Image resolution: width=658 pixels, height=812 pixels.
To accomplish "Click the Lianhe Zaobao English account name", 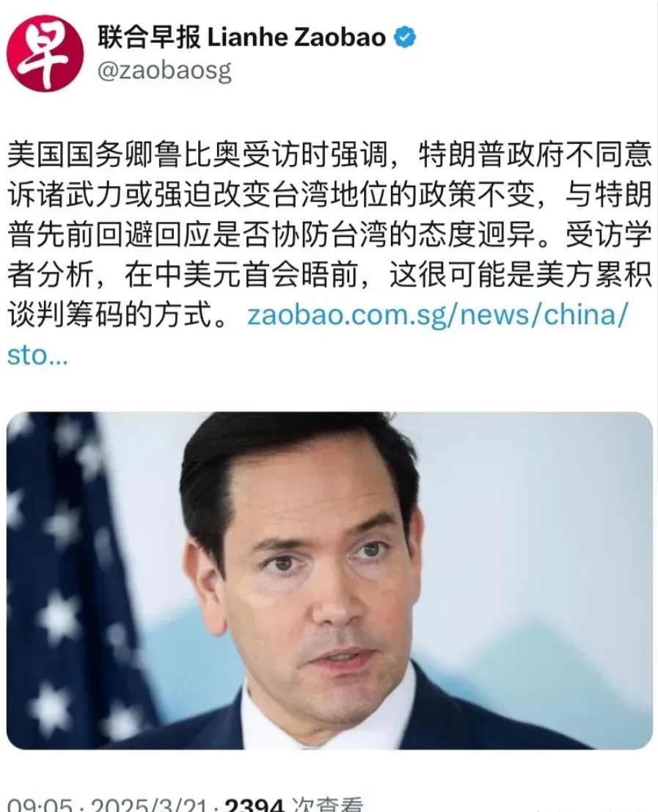I will 296,37.
